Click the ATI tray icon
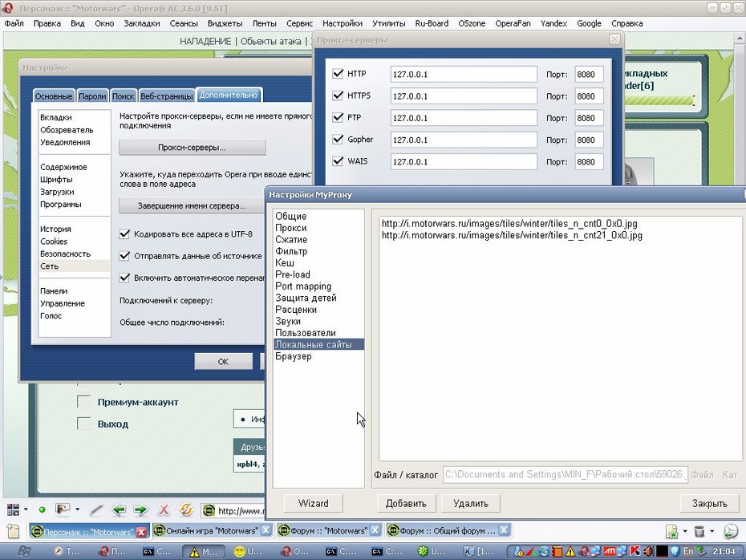This screenshot has width=746, height=560. (610, 551)
